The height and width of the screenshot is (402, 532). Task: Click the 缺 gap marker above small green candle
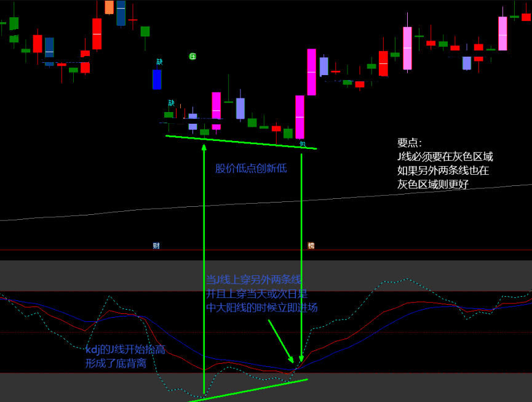coord(172,103)
